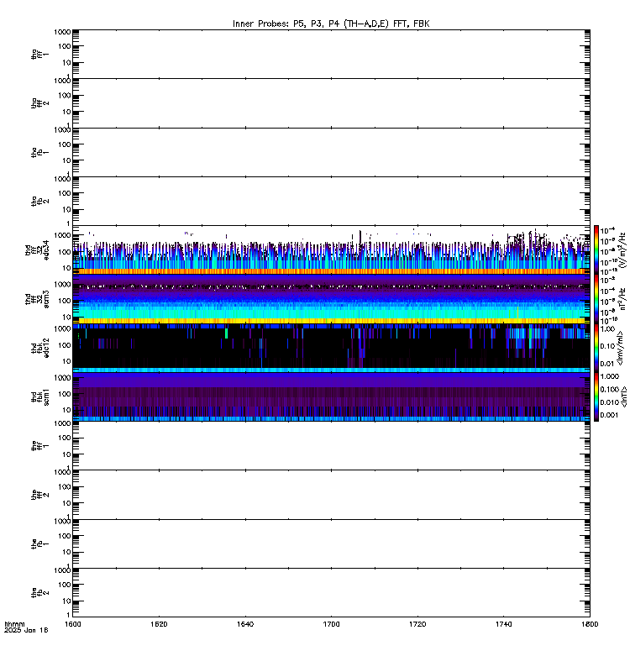Click the thd fbk scm1 spectrogram panel
Viewport: 630px width, 672px height.
[x=331, y=396]
